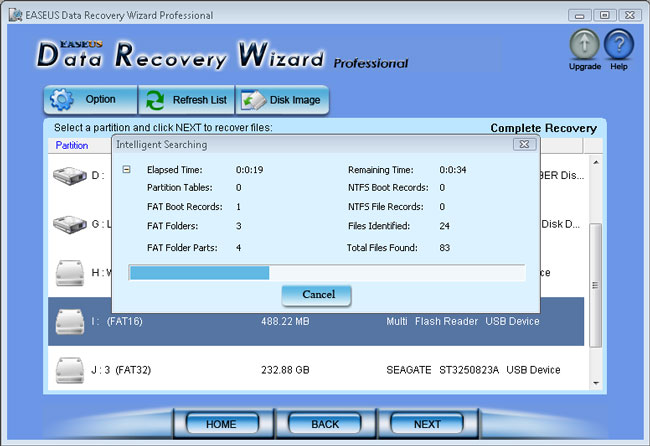Collapse the search details with minus box
The width and height of the screenshot is (650, 446).
click(126, 170)
